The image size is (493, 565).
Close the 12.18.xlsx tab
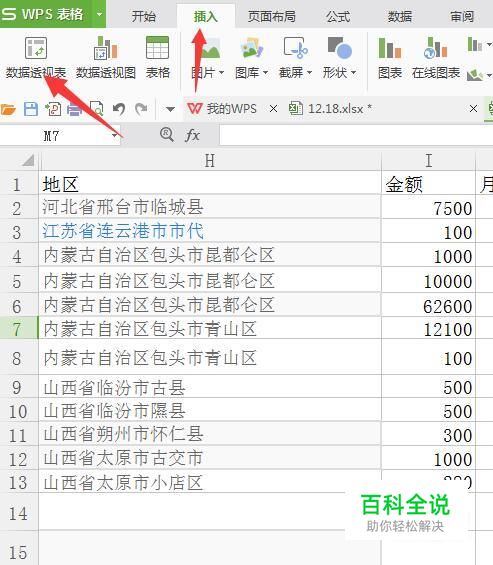click(x=474, y=108)
